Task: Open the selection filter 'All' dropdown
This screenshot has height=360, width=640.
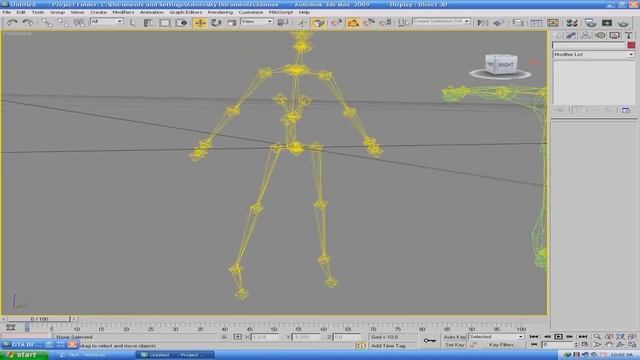Action: coord(107,21)
